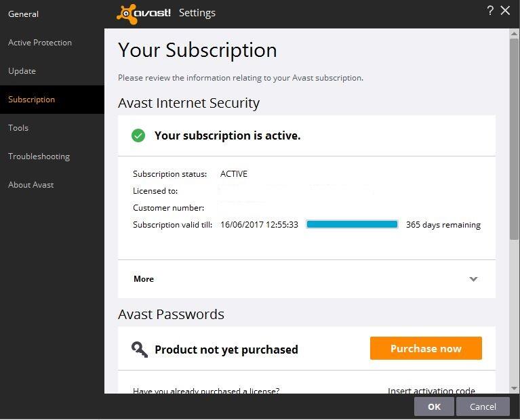Image resolution: width=520 pixels, height=420 pixels.
Task: Show the About Avast page
Action: pos(31,185)
